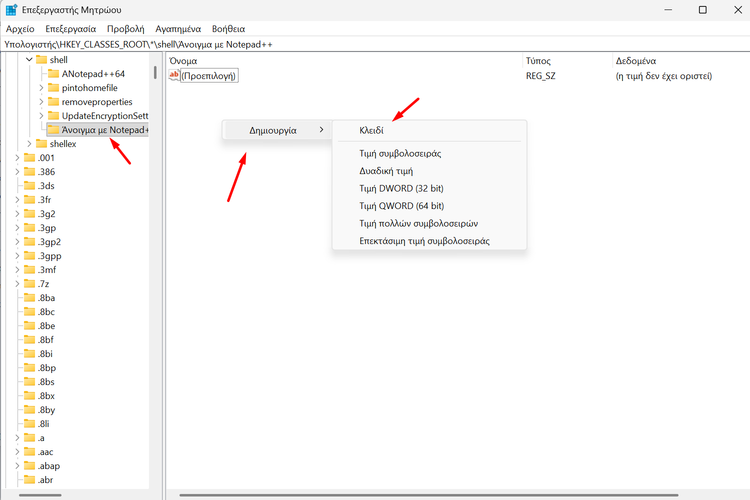Open the Αρχείο menu
Screen dimensions: 750x500
(20, 29)
